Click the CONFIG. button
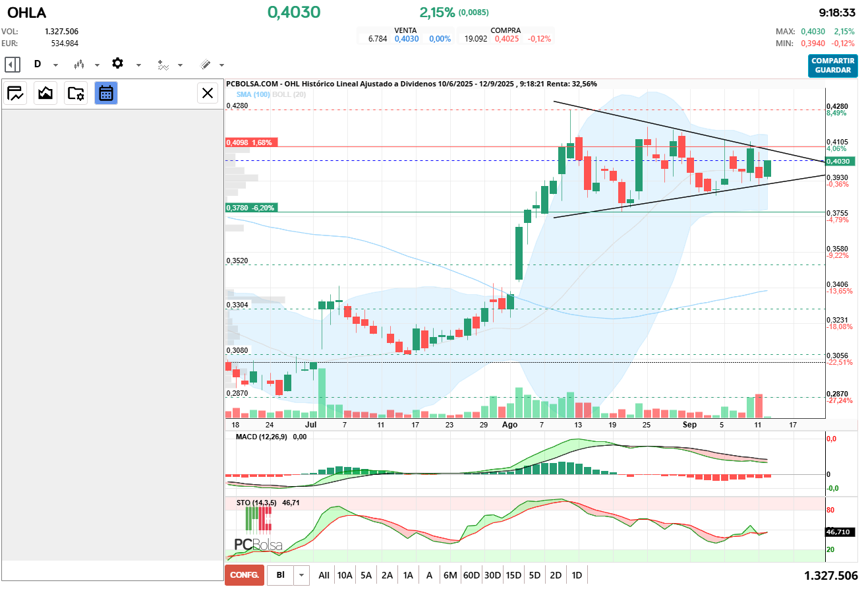The width and height of the screenshot is (868, 589). tap(245, 575)
